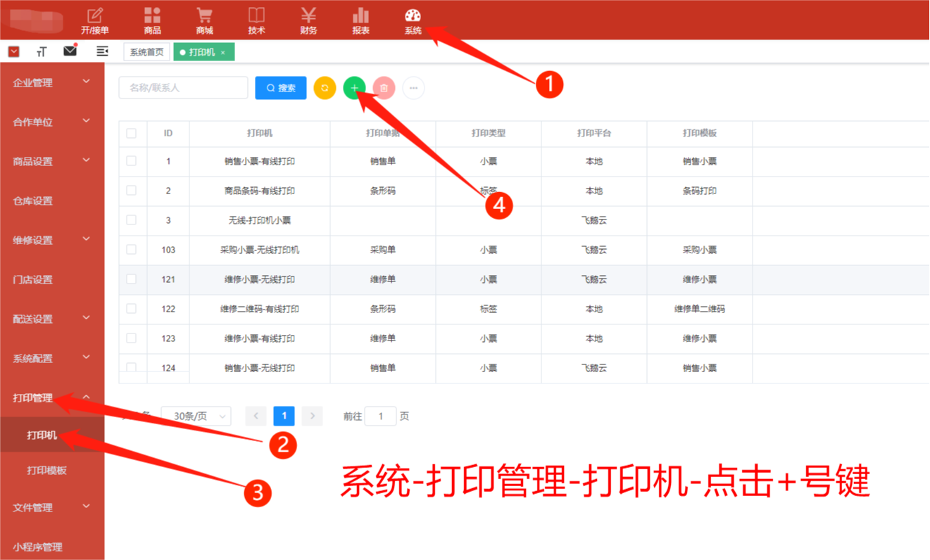Click the 条码打印 template cell
Viewport: 930px width, 560px height.
click(700, 191)
